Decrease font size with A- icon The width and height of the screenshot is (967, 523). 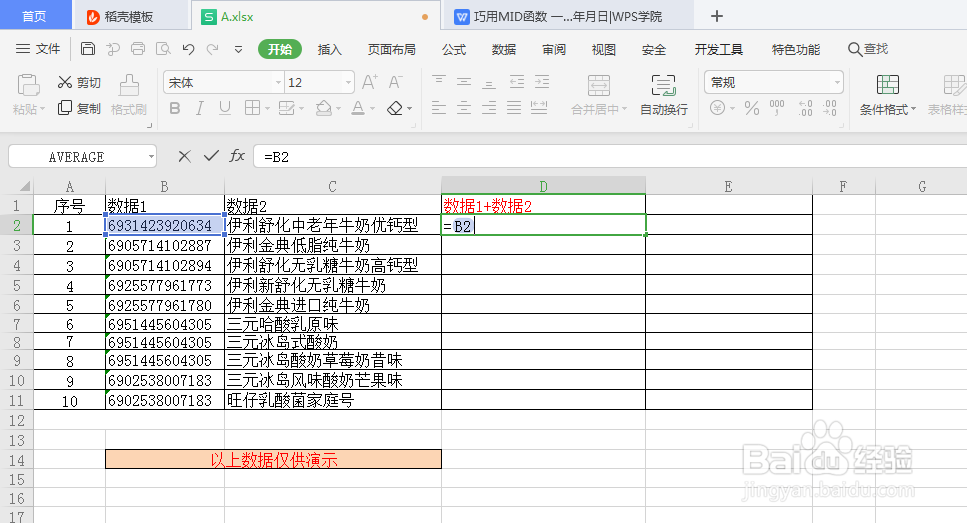coord(395,82)
